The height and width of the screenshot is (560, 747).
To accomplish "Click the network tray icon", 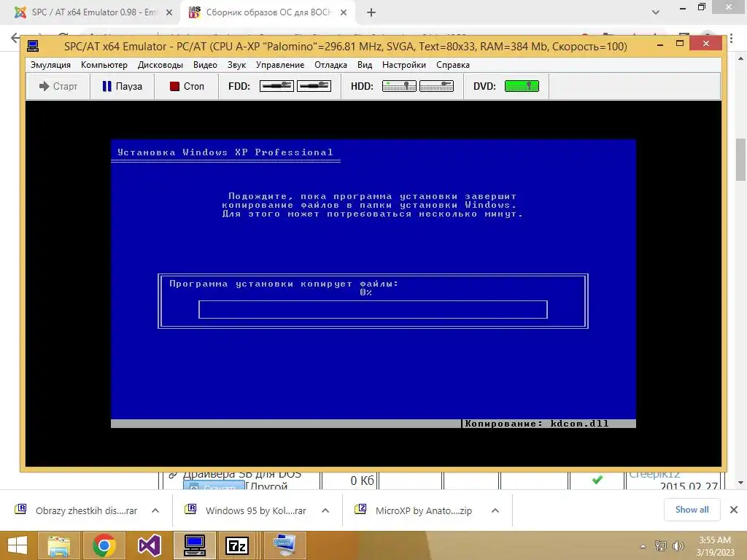I will tap(661, 546).
